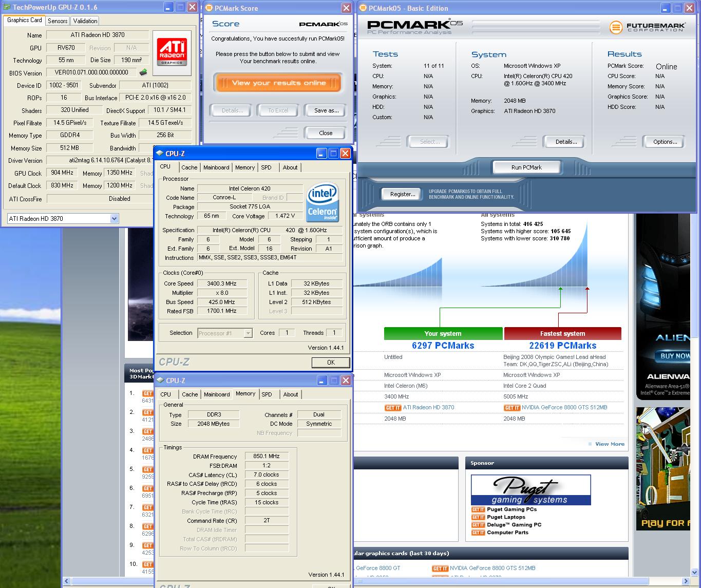Click the CPU-Z title bar icon of the CPU tab window
The height and width of the screenshot is (588, 701).
click(160, 153)
